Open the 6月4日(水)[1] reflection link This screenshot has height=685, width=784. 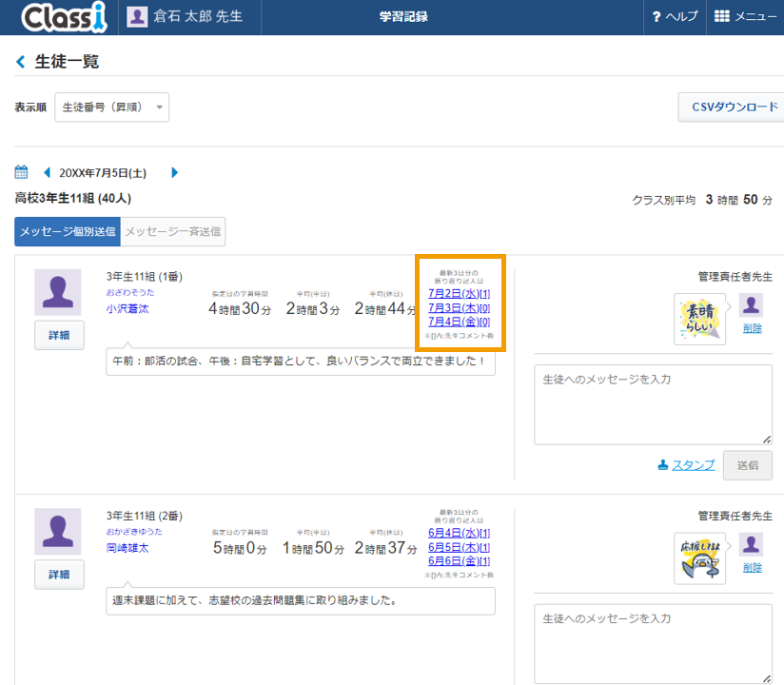(x=459, y=533)
